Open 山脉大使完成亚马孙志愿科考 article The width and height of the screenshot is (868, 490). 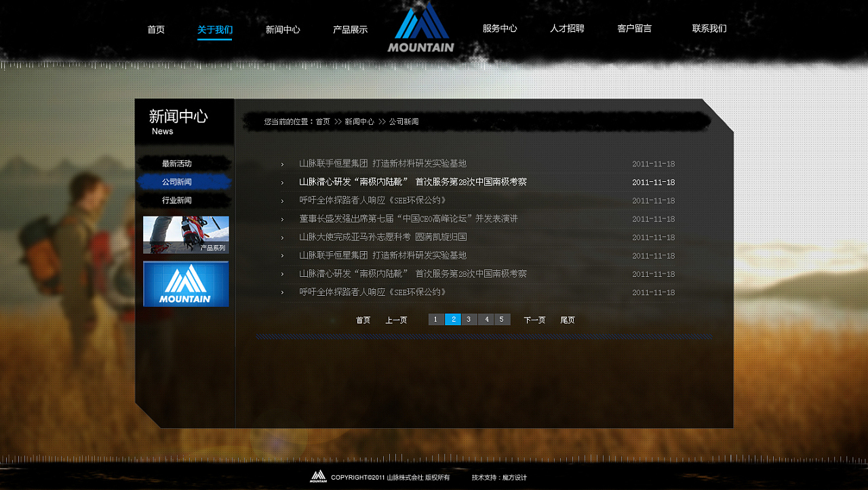[382, 237]
